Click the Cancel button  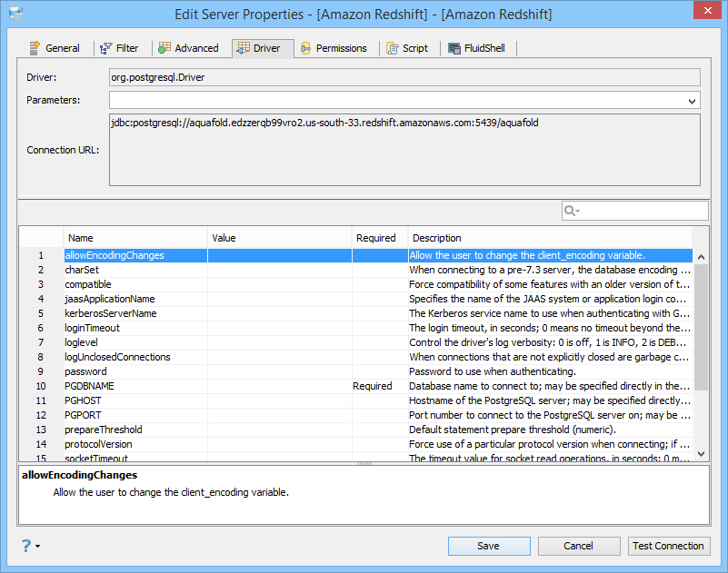point(579,546)
